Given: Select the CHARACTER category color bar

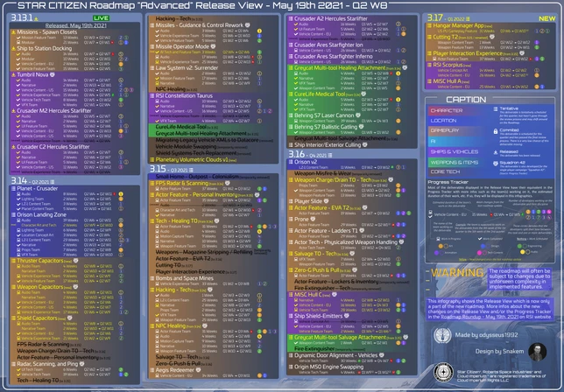Looking at the screenshot, I should pos(448,112).
